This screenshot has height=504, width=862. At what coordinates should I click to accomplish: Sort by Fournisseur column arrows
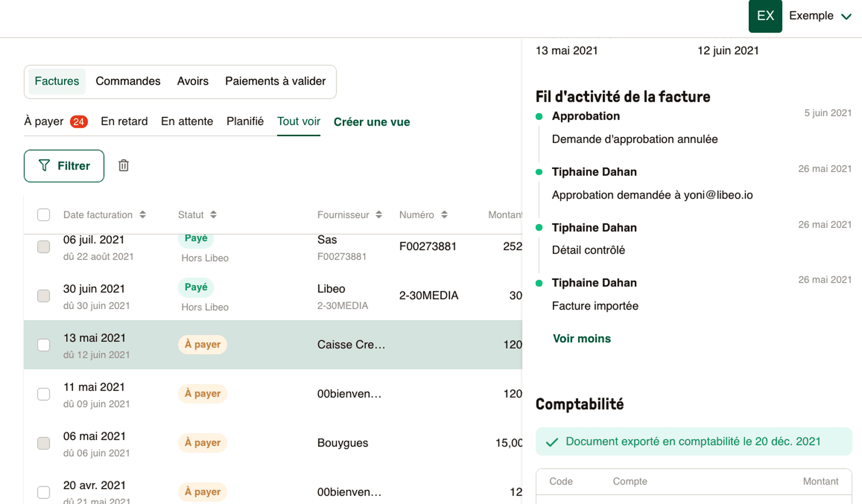(x=378, y=215)
